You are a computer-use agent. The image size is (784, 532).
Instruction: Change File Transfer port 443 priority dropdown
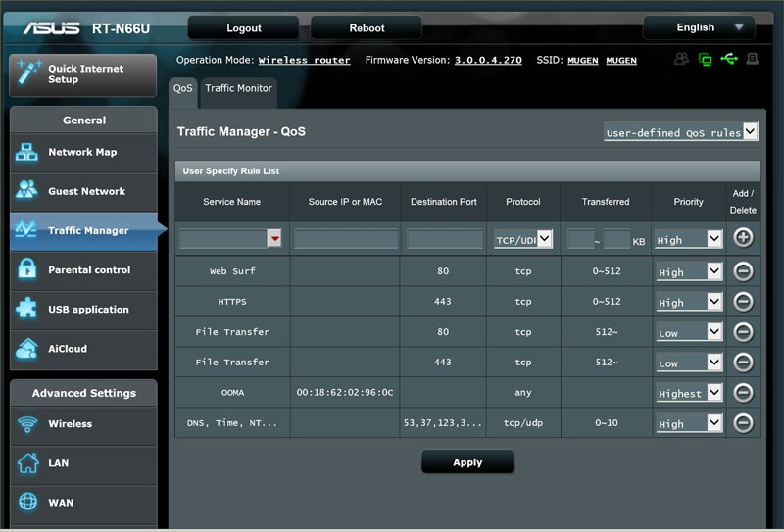click(x=689, y=363)
